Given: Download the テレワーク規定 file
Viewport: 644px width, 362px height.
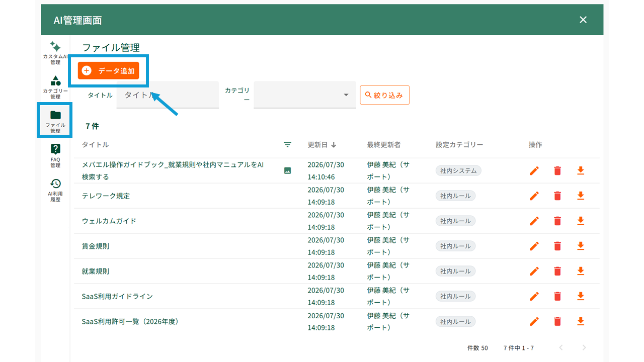Looking at the screenshot, I should (581, 196).
